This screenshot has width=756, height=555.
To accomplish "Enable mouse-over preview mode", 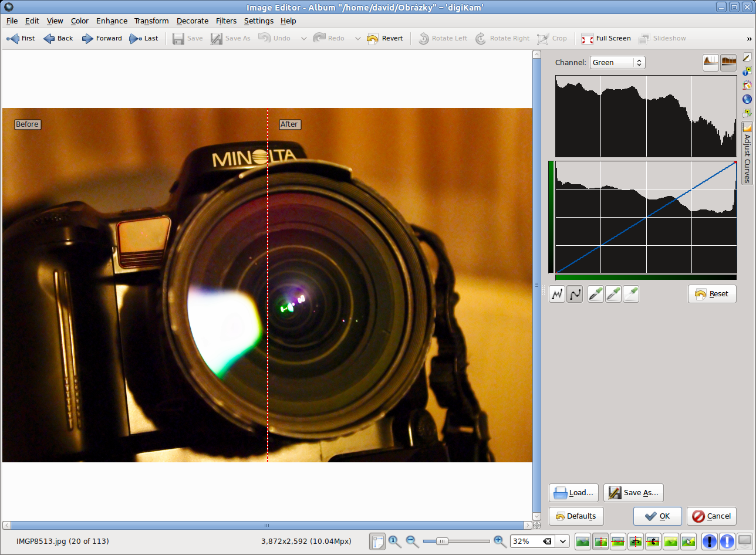I will click(x=689, y=541).
